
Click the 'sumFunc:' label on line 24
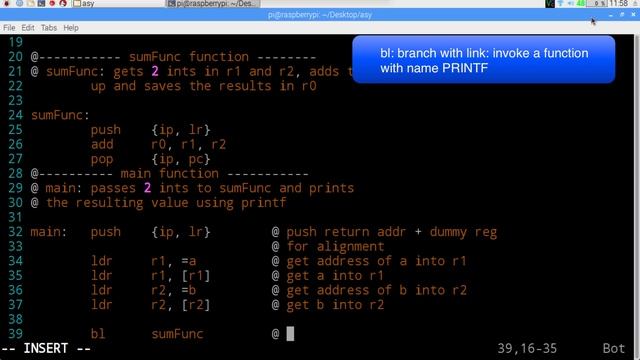coord(60,115)
